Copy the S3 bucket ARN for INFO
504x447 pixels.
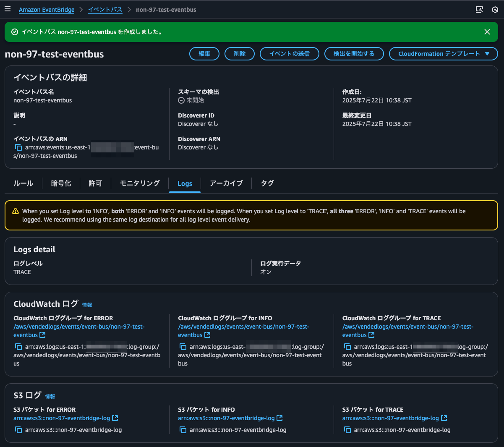pyautogui.click(x=183, y=430)
